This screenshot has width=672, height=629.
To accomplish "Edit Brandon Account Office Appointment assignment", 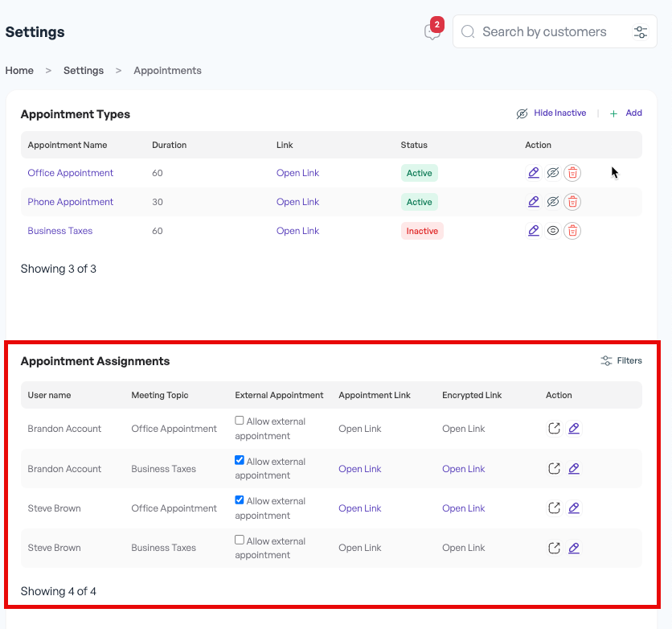I will tap(574, 429).
